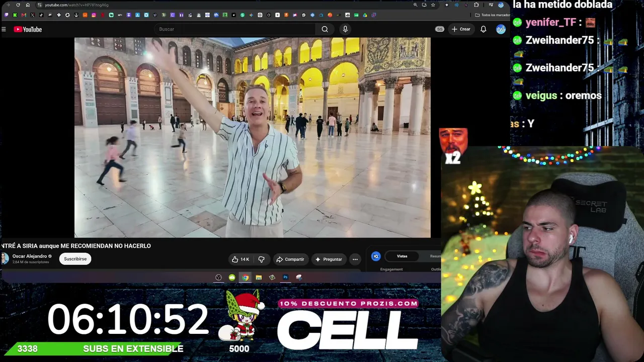Dislike the video with thumbs down

pos(261,259)
